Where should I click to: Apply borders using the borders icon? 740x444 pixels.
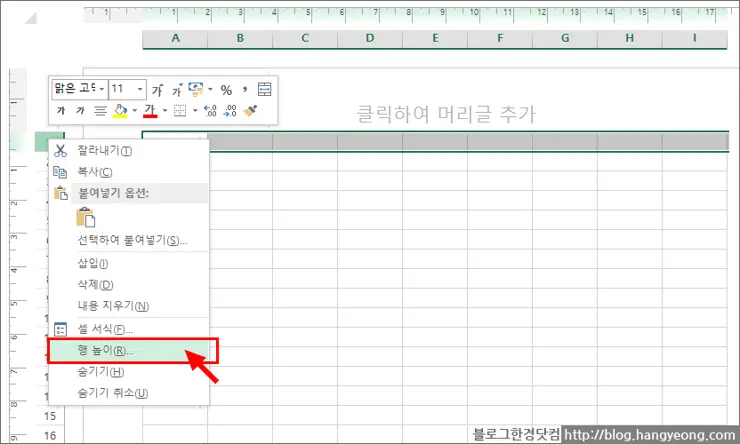[x=180, y=111]
